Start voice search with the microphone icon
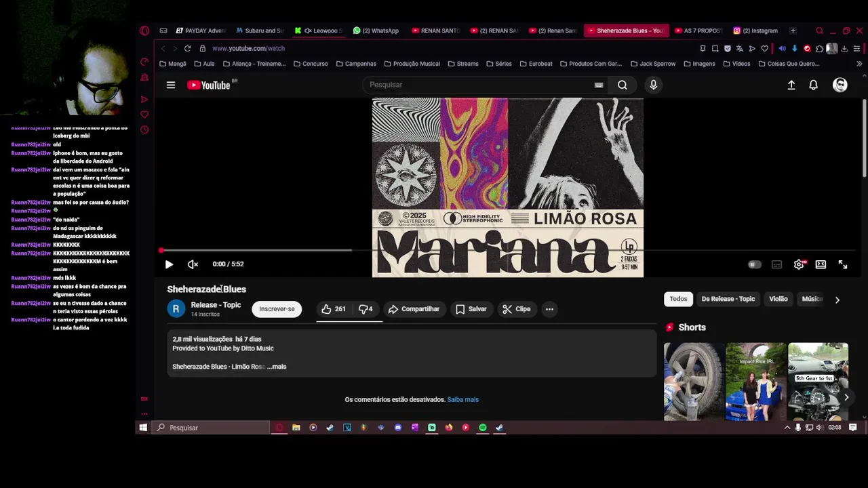 click(x=653, y=85)
